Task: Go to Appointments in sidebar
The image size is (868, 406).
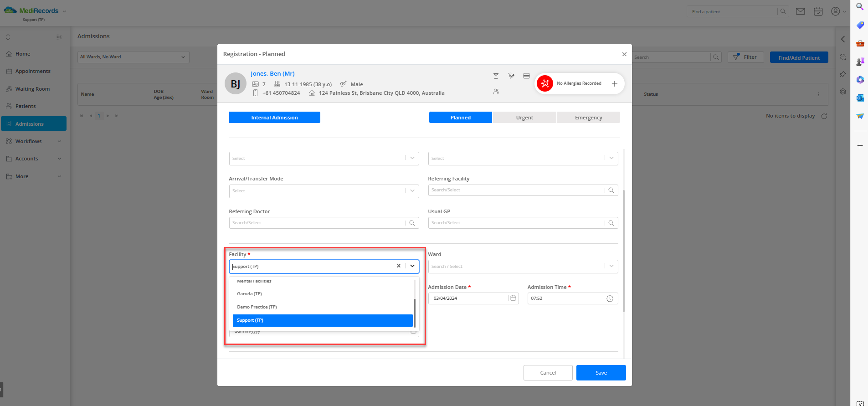Action: click(x=34, y=71)
